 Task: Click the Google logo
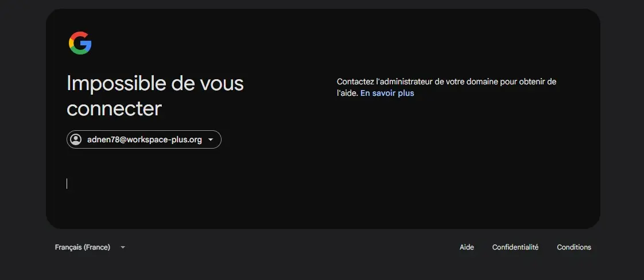80,43
